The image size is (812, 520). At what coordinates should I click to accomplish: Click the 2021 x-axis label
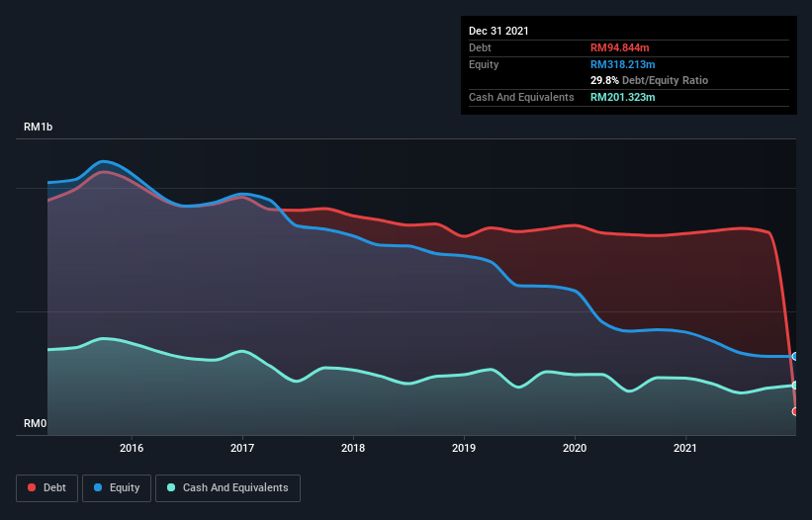click(x=685, y=448)
